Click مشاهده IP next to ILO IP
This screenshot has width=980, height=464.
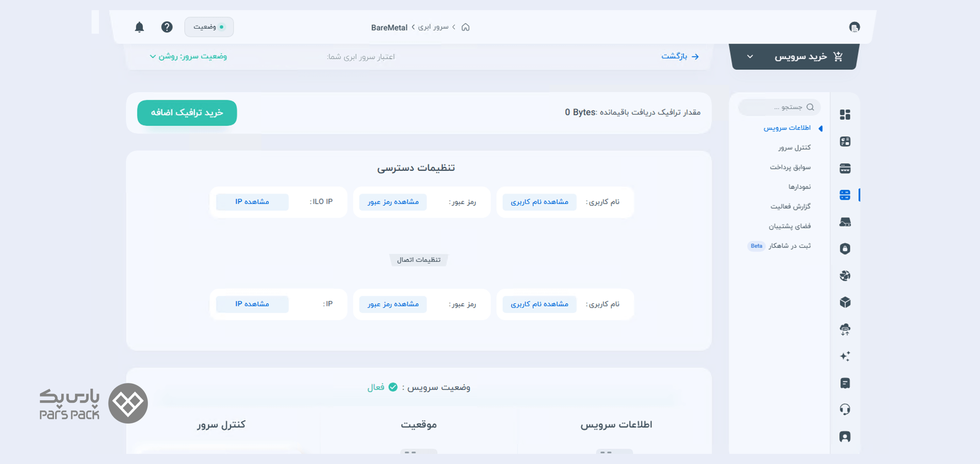click(252, 202)
